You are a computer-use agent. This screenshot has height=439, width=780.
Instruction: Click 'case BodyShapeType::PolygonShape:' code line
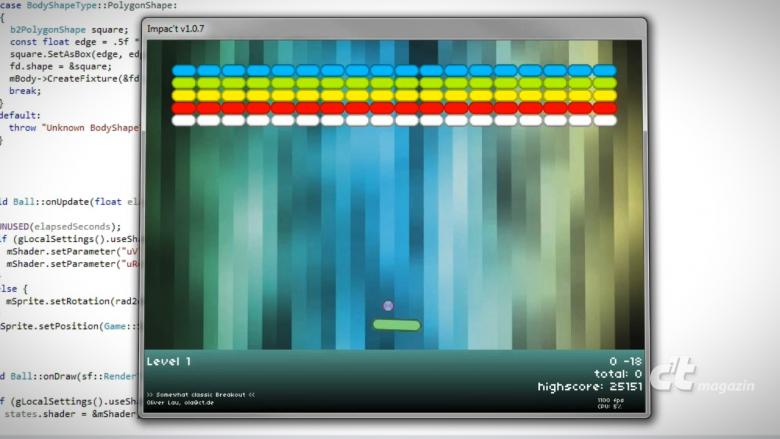[x=89, y=5]
